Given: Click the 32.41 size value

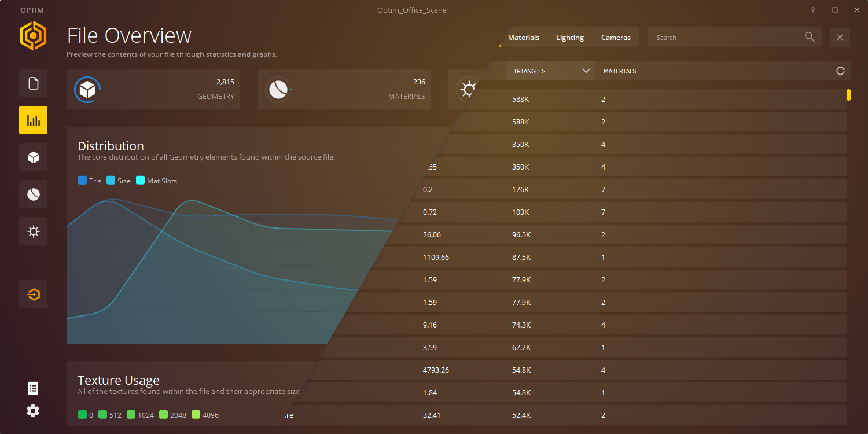Looking at the screenshot, I should 432,415.
